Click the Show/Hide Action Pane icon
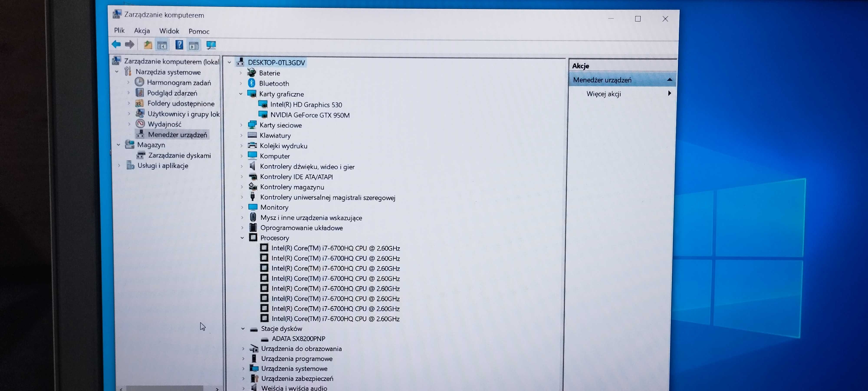This screenshot has height=391, width=868. 194,46
